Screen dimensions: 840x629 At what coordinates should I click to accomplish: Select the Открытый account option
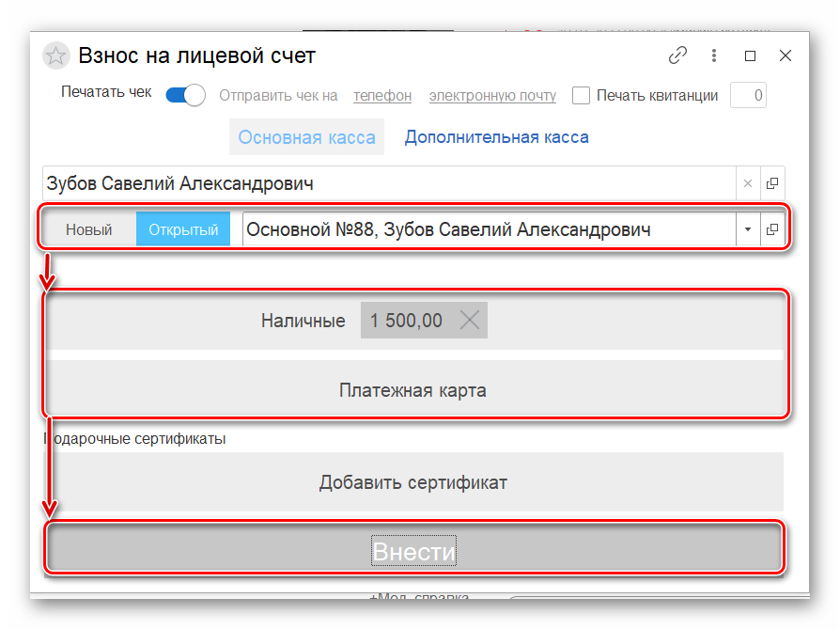tap(183, 229)
